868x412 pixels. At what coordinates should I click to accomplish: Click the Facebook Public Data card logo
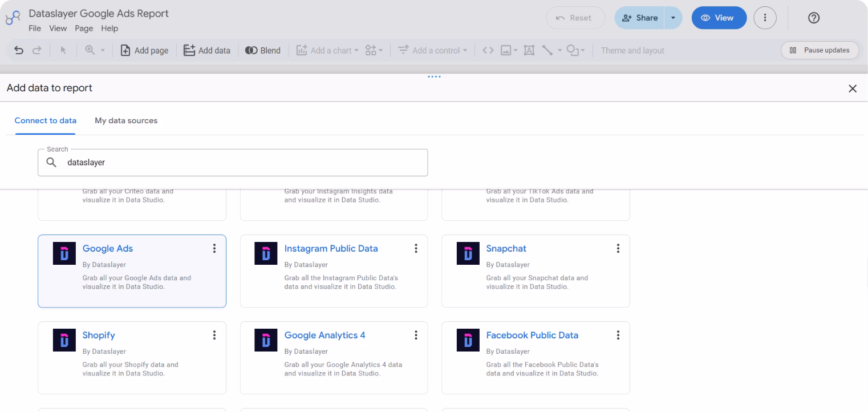point(468,340)
